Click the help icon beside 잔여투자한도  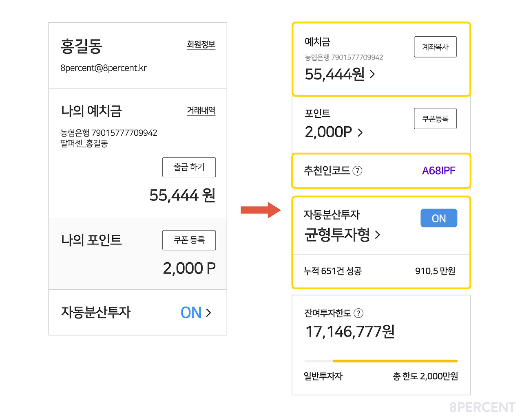point(358,313)
